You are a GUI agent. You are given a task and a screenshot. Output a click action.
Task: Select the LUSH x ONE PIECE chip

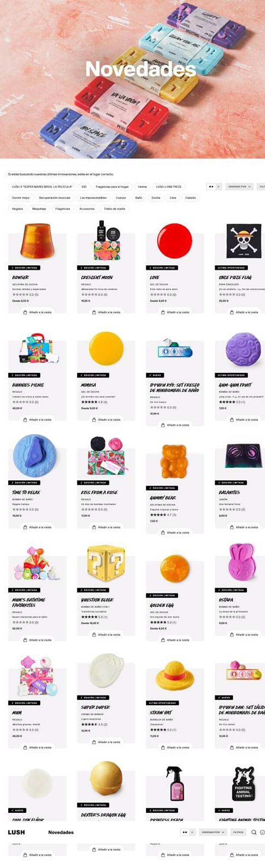[x=169, y=187]
